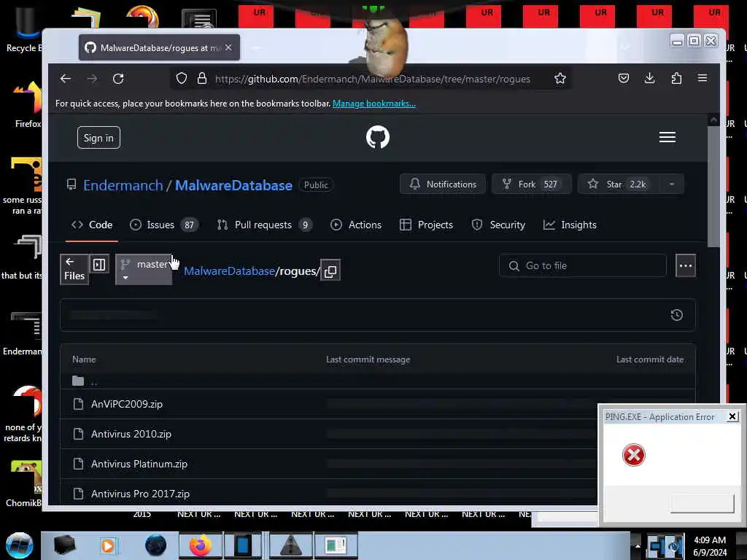Click the parent directory folder icon

click(x=78, y=381)
